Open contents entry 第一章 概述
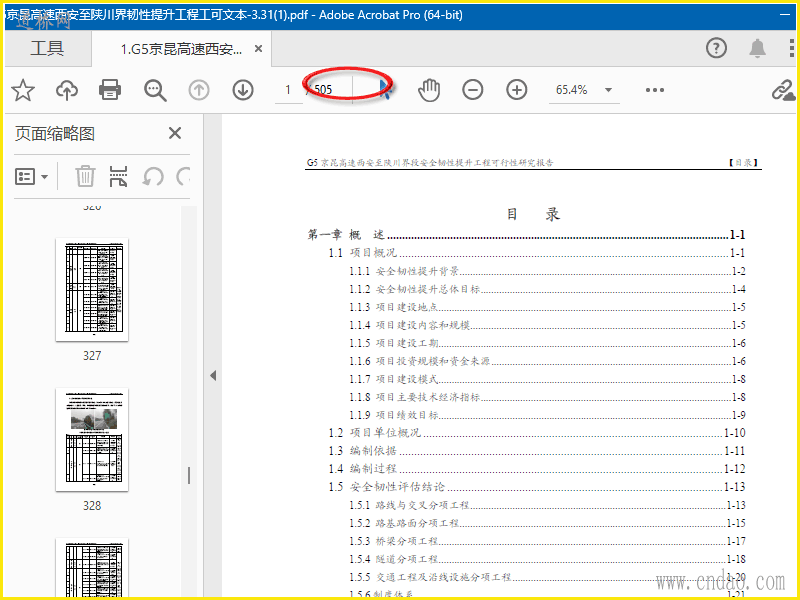The height and width of the screenshot is (600, 800). [x=526, y=235]
